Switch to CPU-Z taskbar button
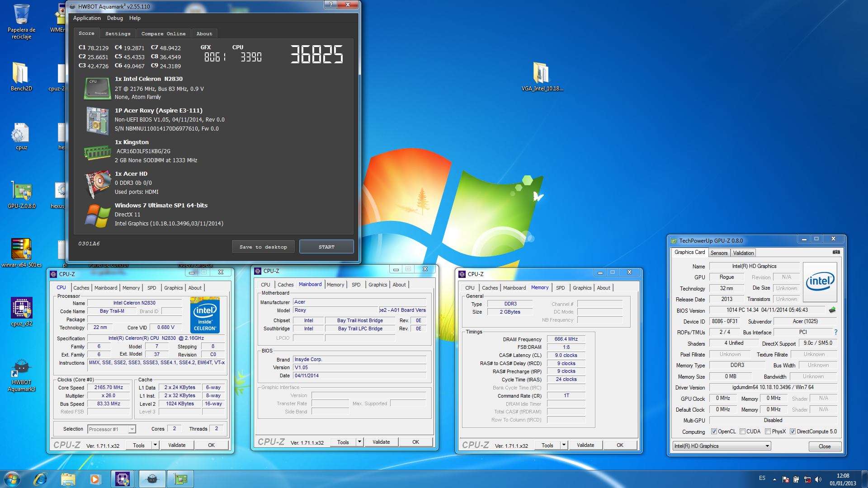 click(123, 479)
